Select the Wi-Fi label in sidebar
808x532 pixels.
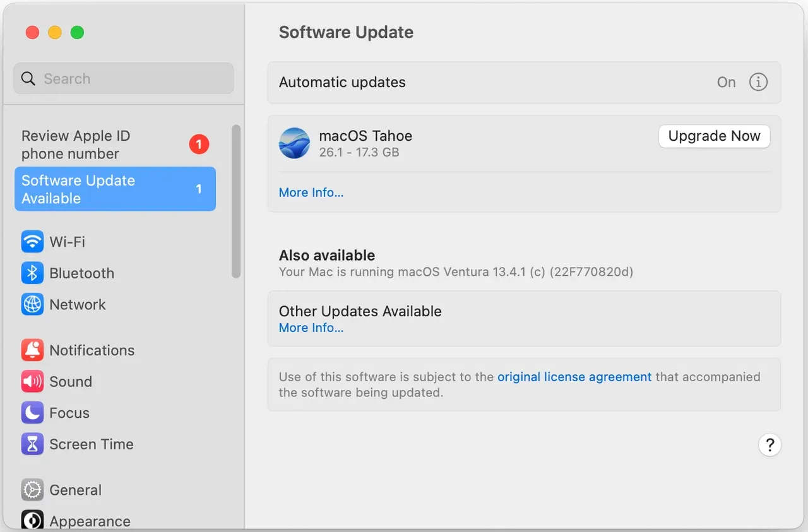(68, 242)
